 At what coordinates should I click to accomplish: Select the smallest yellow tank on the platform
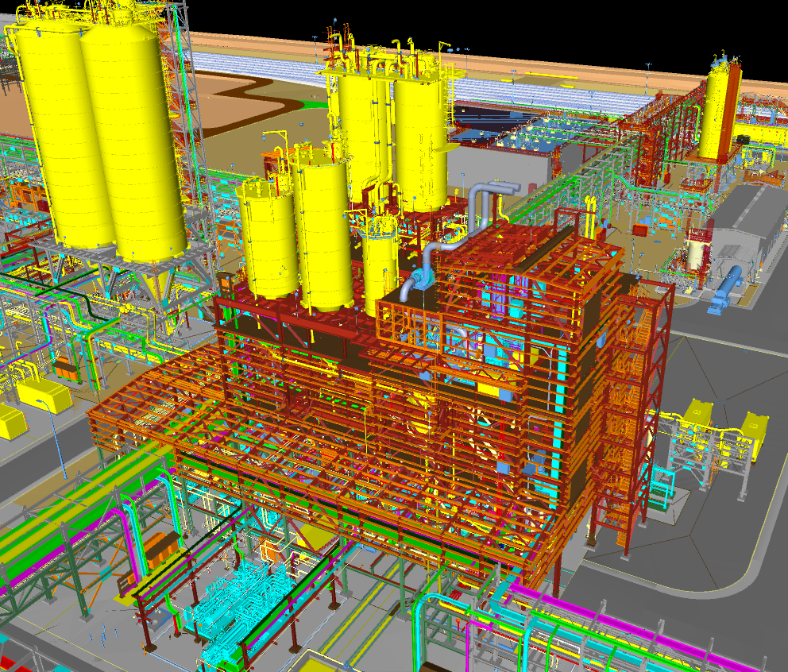(380, 258)
